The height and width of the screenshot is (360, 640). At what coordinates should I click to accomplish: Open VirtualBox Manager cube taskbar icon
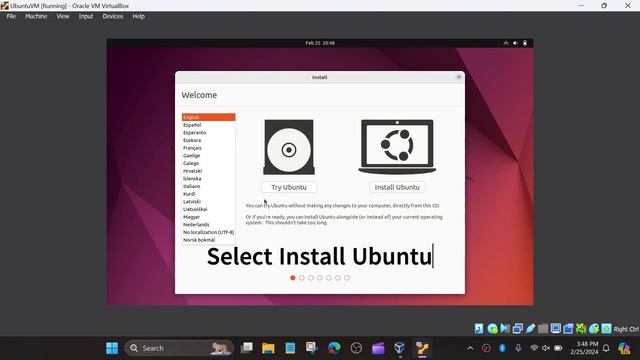coord(400,348)
